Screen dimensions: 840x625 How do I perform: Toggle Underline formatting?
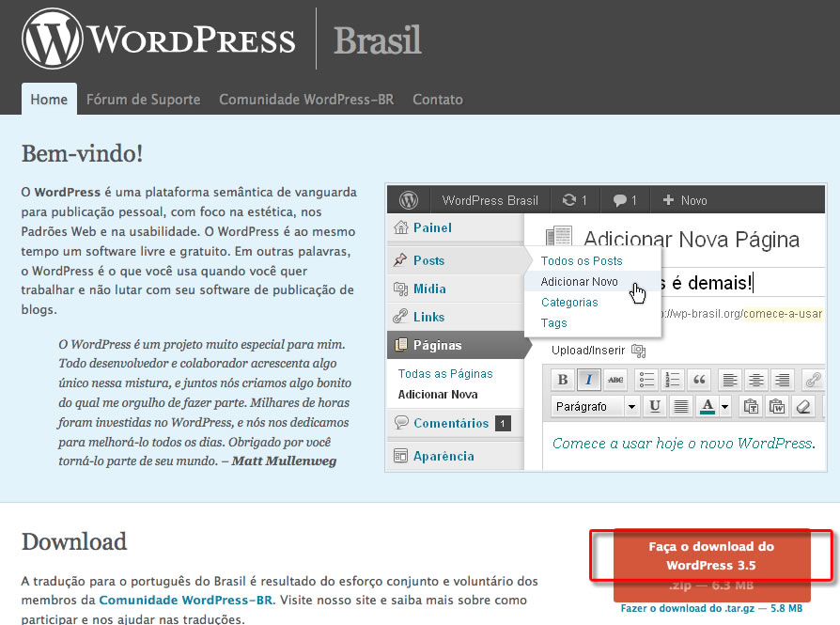[654, 406]
